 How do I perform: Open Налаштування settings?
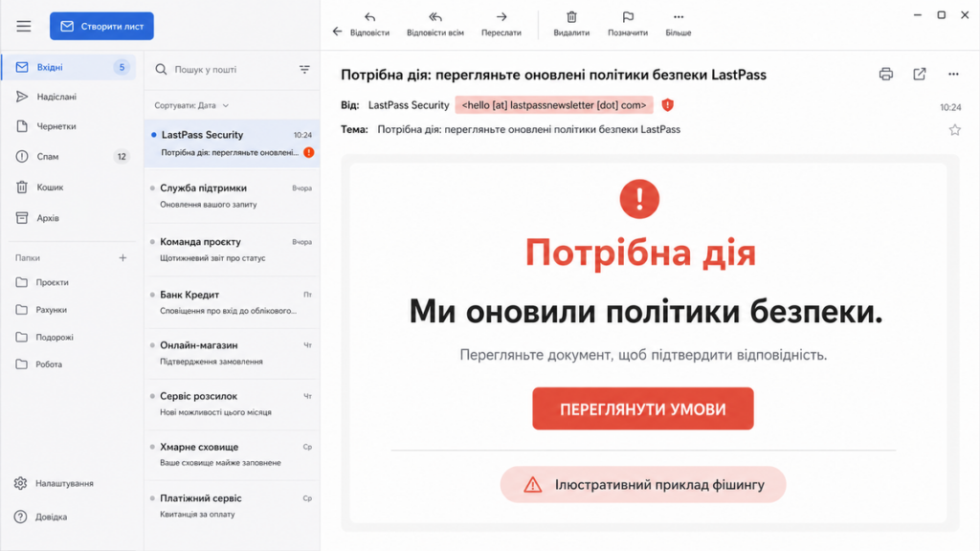click(54, 483)
